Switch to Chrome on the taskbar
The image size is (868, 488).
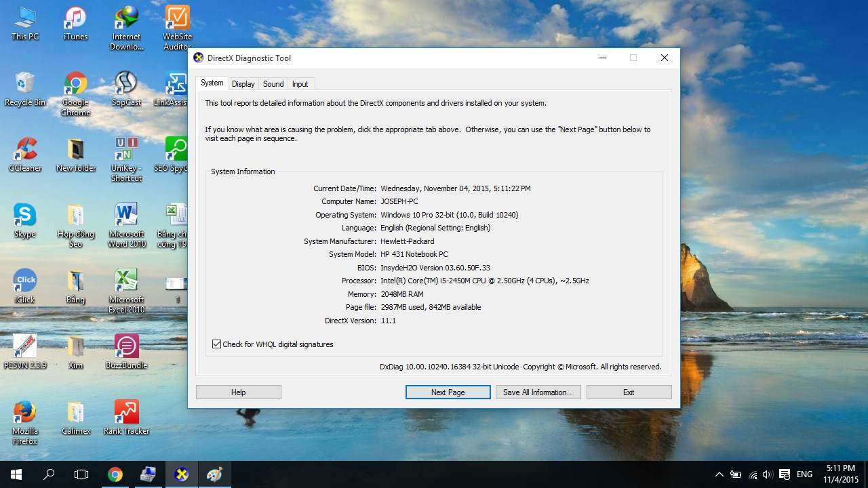click(115, 474)
